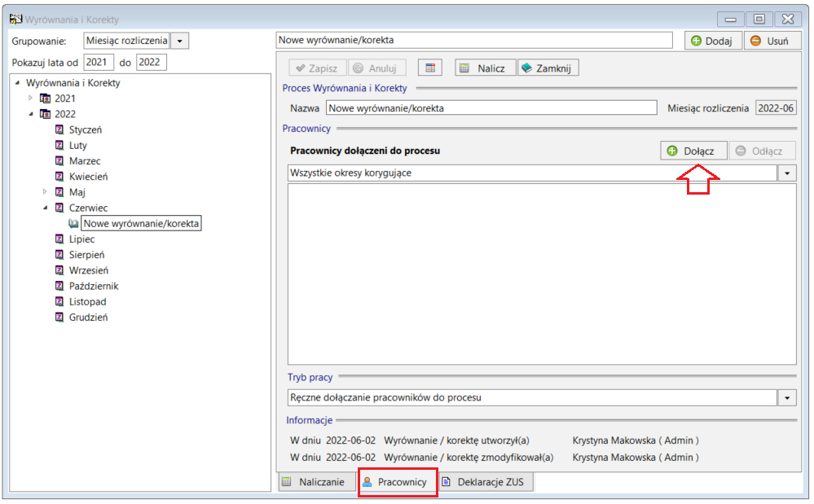Viewport: 814px width, 504px height.
Task: Click the Nazwa input field
Action: click(x=491, y=107)
